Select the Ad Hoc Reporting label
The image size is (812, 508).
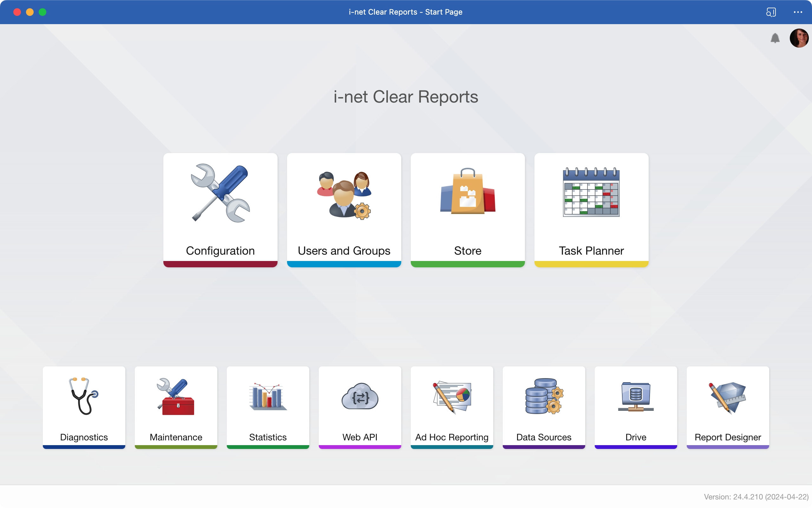452,437
